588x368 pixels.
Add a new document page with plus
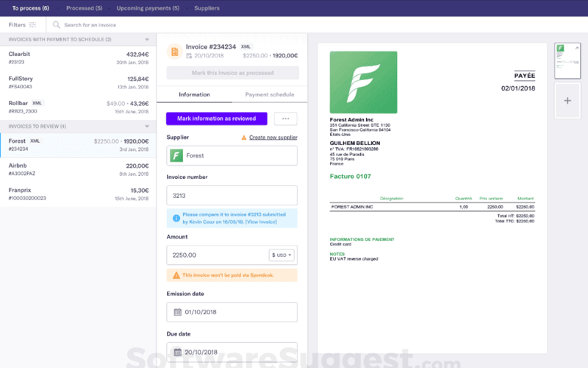(567, 101)
